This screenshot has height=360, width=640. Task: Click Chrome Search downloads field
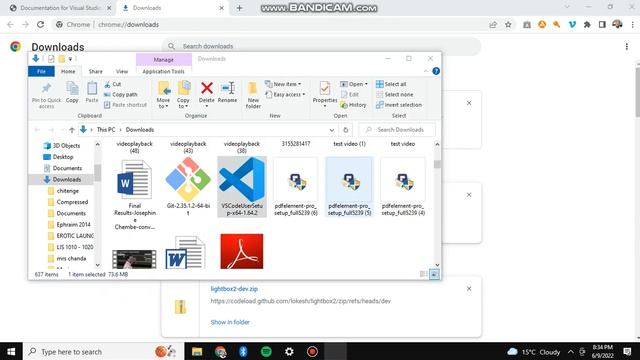coord(322,46)
